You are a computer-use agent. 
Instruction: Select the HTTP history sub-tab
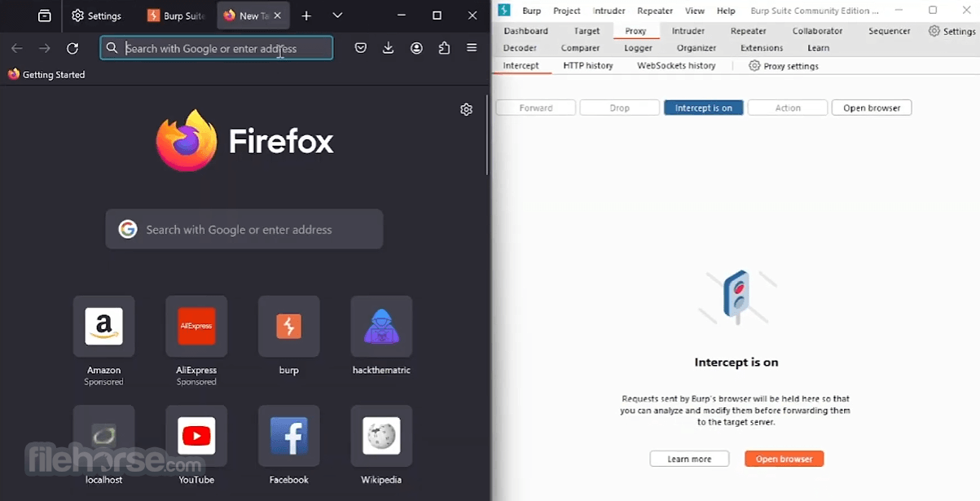click(x=588, y=65)
